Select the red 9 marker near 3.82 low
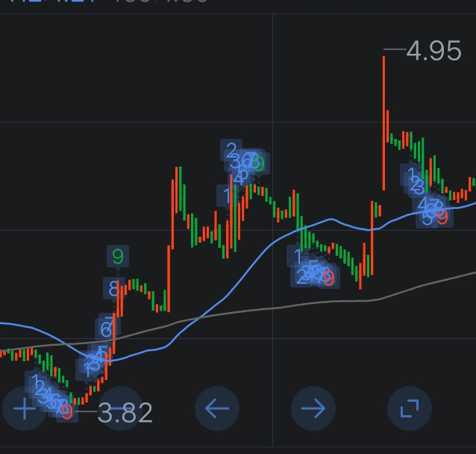476x454 pixels. (x=67, y=411)
